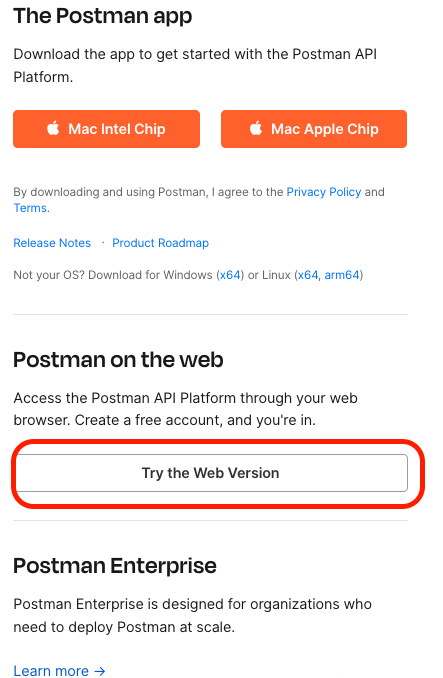The width and height of the screenshot is (443, 678).
Task: Follow the Learn more link under Enterprise
Action: [59, 671]
